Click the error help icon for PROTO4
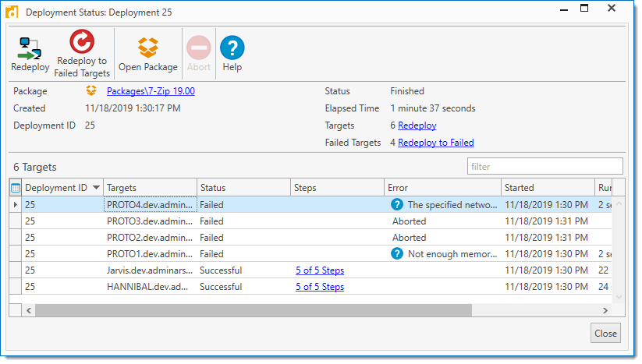642x364 pixels. [x=397, y=205]
